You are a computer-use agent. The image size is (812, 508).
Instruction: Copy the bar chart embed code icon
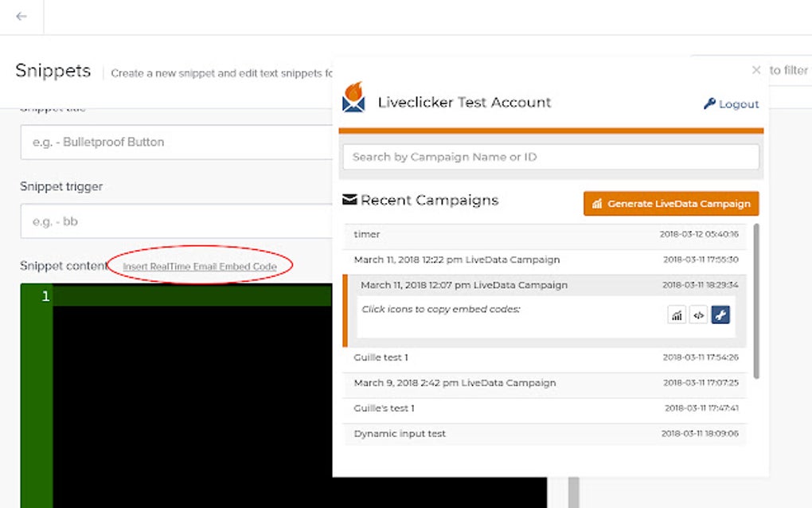point(676,315)
